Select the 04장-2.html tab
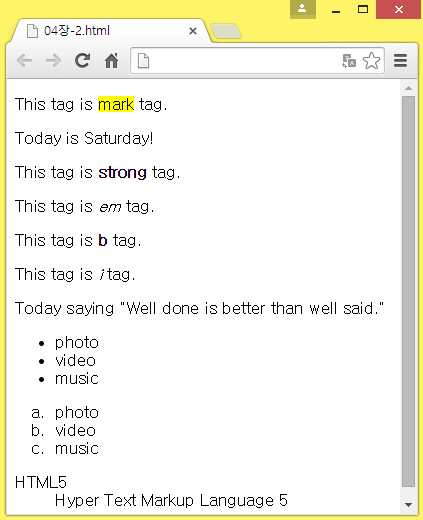423x520 pixels. (x=109, y=31)
